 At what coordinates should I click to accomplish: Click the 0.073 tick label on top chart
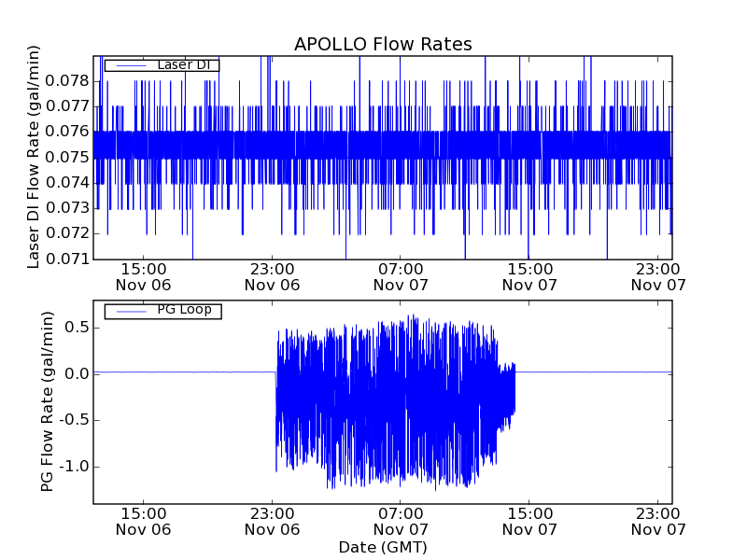[67, 208]
